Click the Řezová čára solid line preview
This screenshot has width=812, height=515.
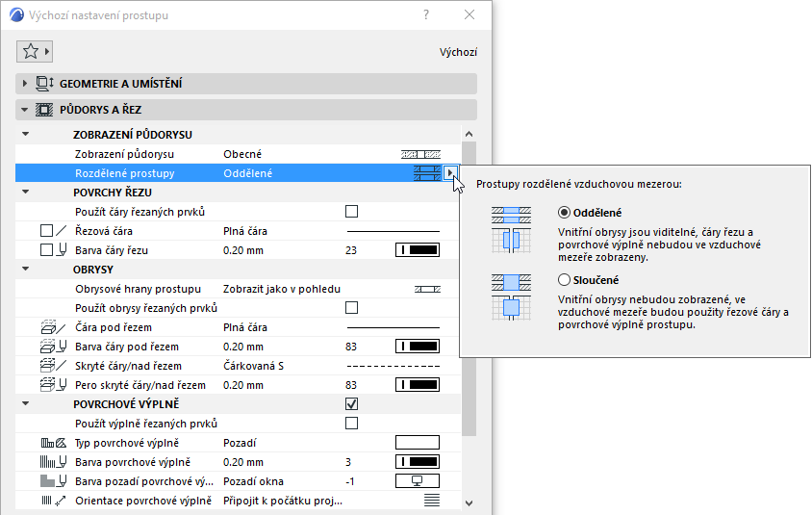coord(393,231)
